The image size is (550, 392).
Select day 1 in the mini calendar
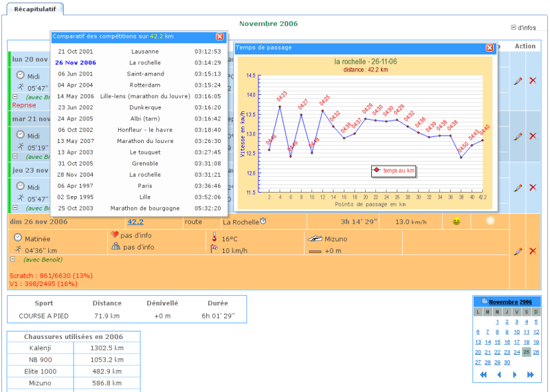pyautogui.click(x=497, y=322)
